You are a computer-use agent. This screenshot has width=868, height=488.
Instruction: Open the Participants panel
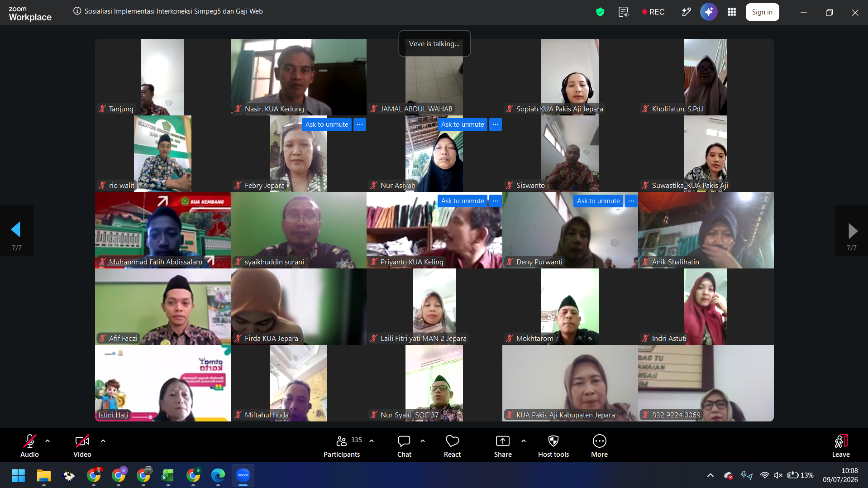click(x=342, y=446)
